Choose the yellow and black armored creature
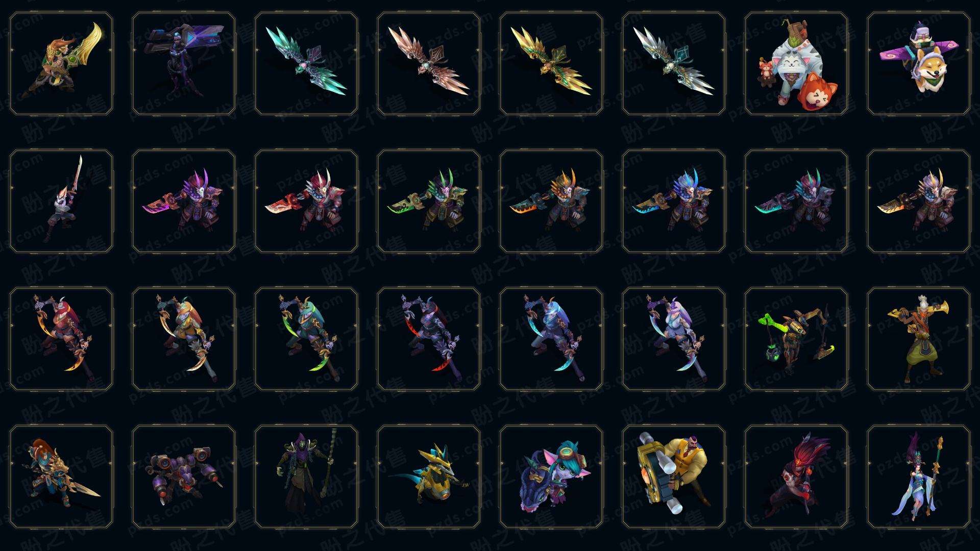Image resolution: width=980 pixels, height=551 pixels. click(429, 477)
